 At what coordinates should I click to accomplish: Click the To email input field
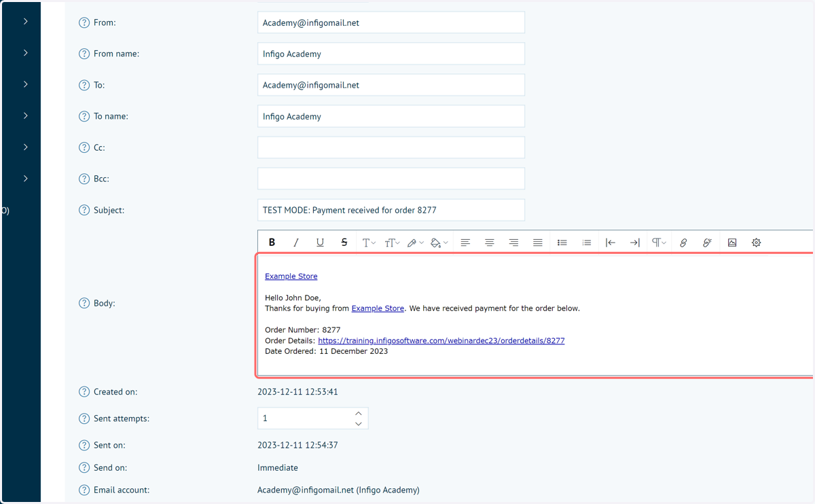point(391,85)
